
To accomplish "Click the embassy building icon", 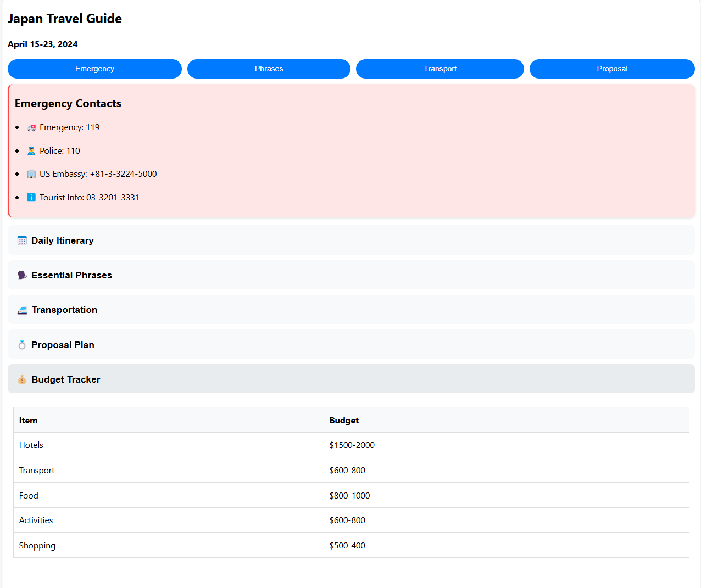I will 31,174.
